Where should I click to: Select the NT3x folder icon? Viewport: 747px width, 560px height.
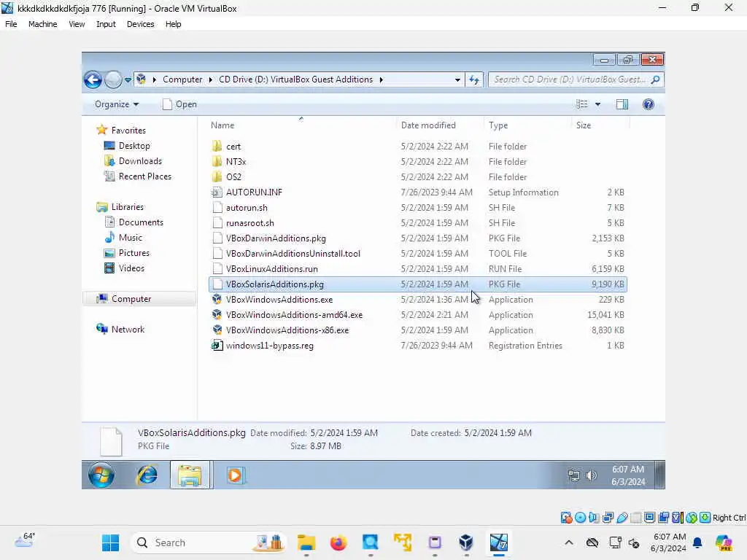point(217,161)
